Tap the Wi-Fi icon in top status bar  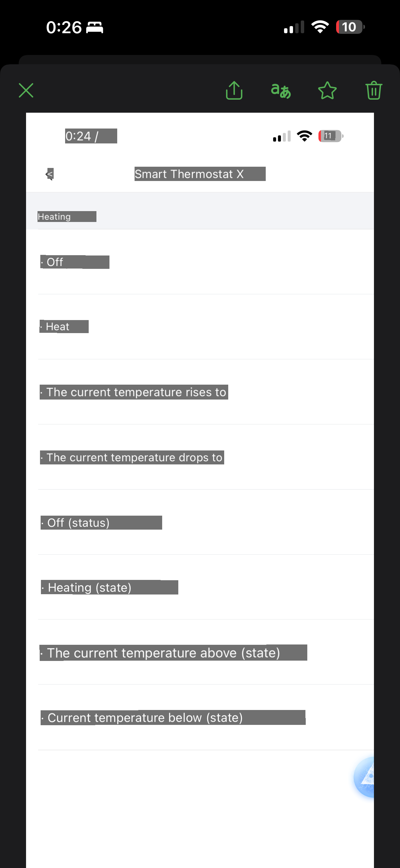320,27
